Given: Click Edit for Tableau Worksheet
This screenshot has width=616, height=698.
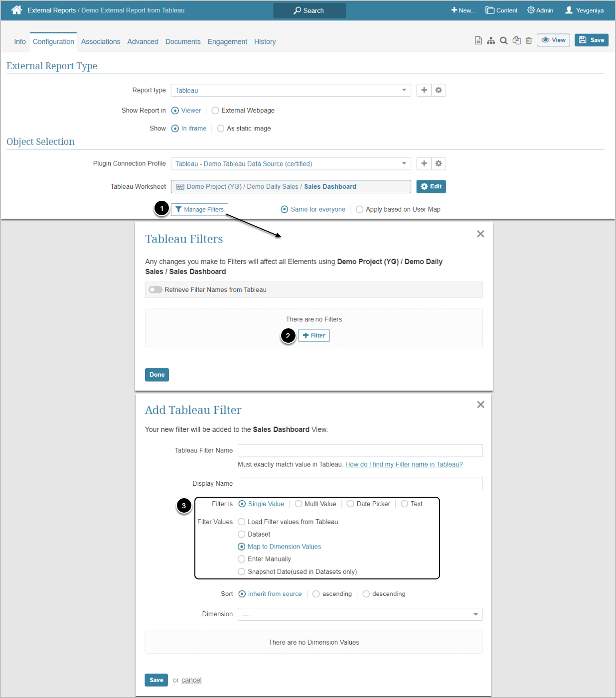Looking at the screenshot, I should (x=431, y=186).
